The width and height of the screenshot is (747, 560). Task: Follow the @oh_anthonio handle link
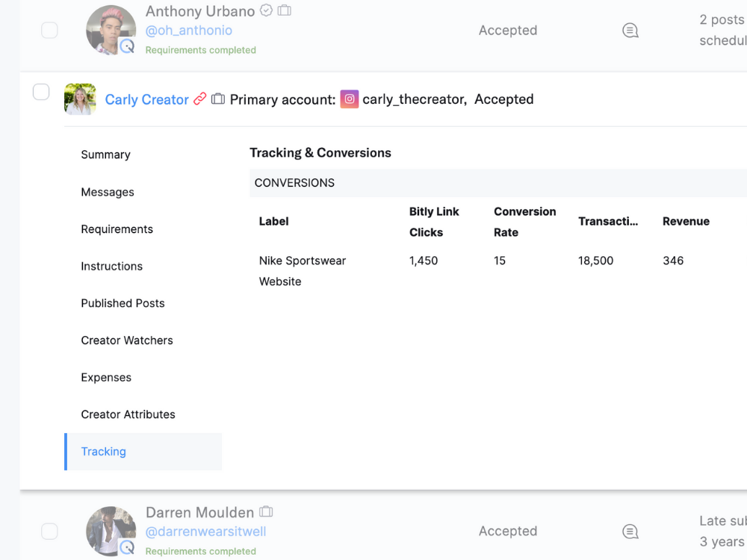[x=188, y=31]
